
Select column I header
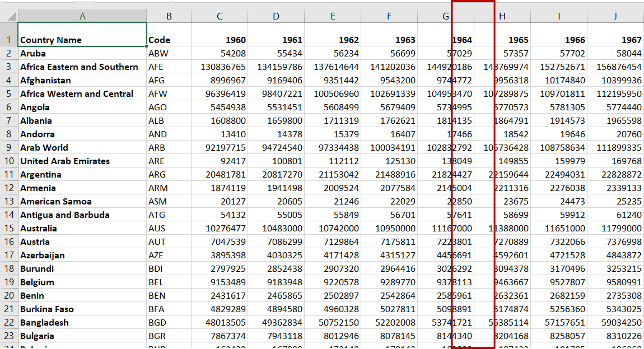[x=559, y=16]
